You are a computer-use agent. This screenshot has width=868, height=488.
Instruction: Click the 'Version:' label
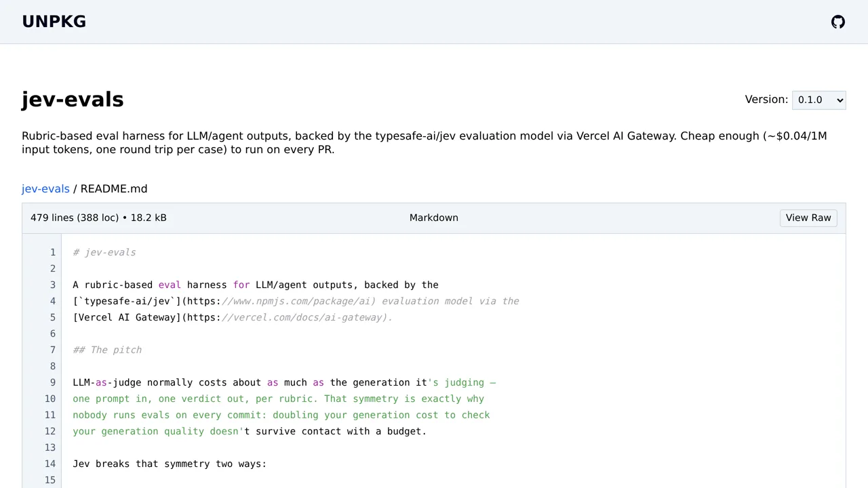pyautogui.click(x=766, y=100)
